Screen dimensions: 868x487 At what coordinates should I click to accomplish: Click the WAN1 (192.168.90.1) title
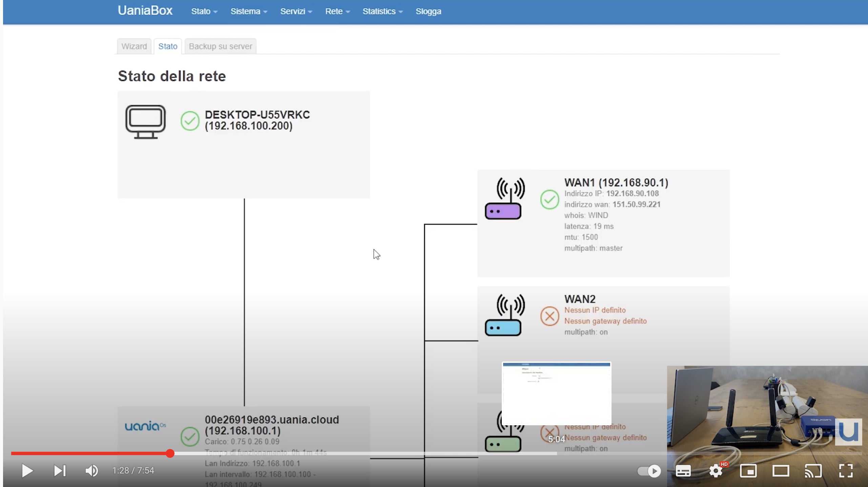click(x=616, y=182)
